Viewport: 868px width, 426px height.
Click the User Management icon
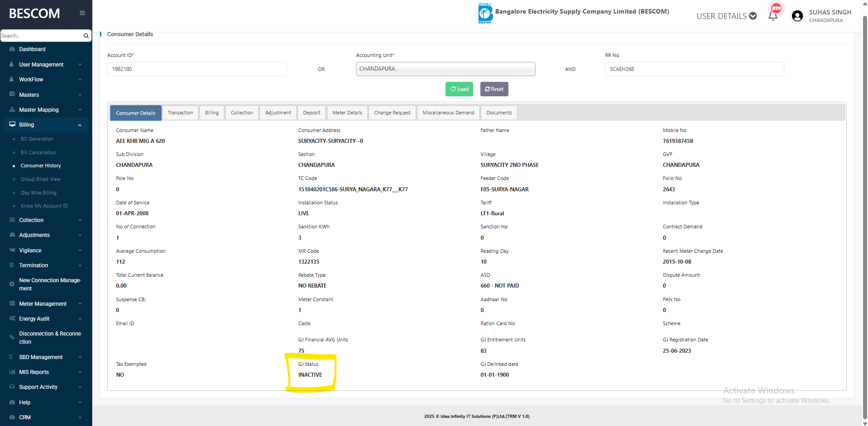(x=12, y=65)
